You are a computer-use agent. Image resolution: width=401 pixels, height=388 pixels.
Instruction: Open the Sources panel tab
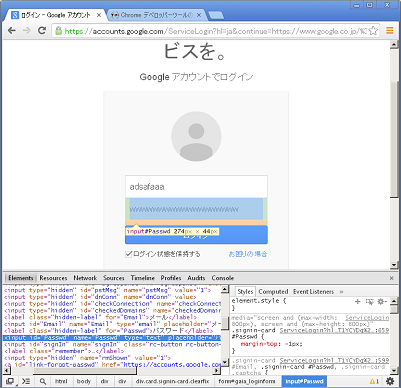(x=114, y=278)
